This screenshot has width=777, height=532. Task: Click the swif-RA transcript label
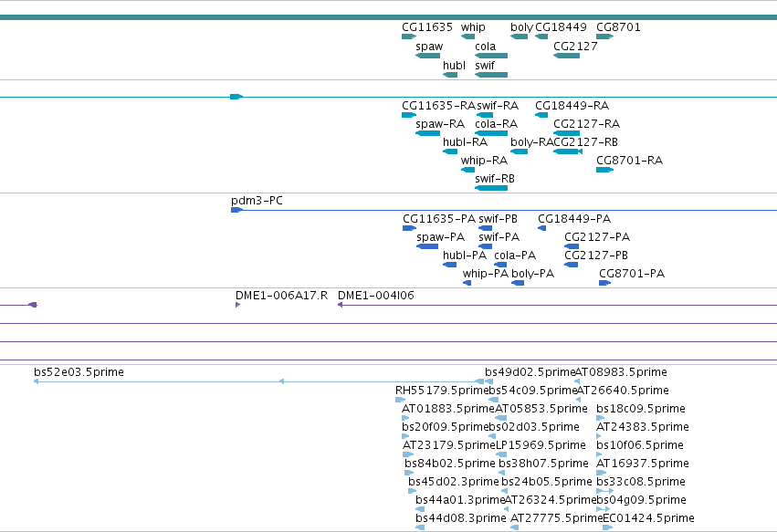point(498,106)
